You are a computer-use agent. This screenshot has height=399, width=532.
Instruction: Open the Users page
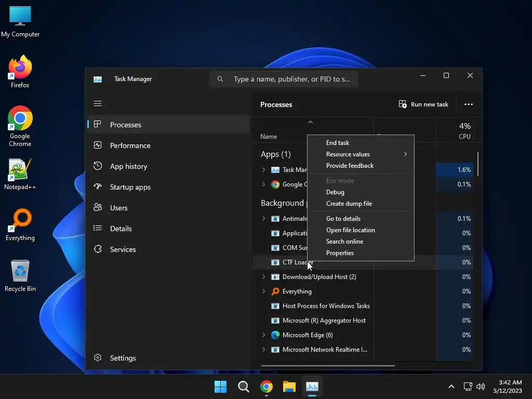(119, 208)
